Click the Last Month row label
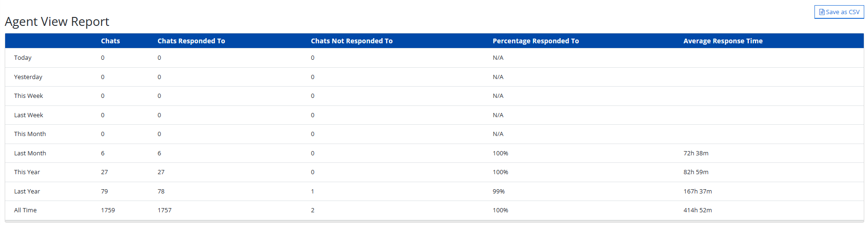The image size is (868, 225). coord(30,153)
